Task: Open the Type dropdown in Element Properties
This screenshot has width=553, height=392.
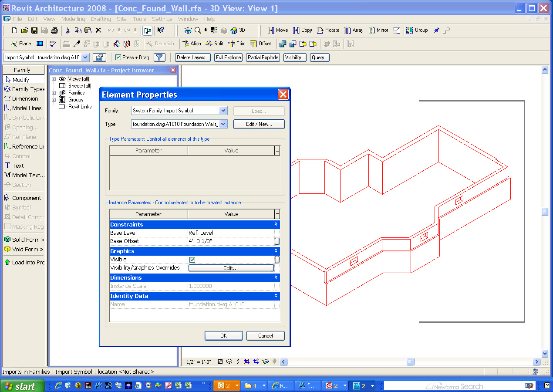Action: click(x=223, y=124)
